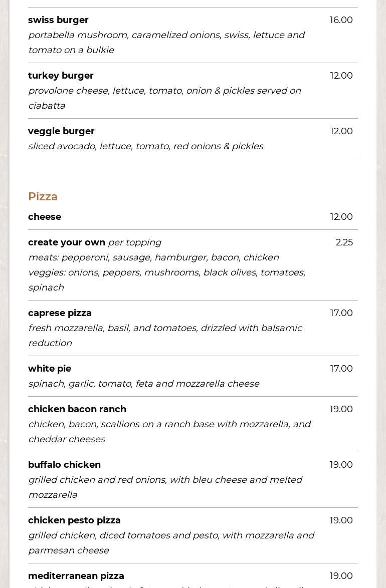This screenshot has height=588, width=386.
Task: Click the swiss burger menu item title
Action: (x=58, y=20)
